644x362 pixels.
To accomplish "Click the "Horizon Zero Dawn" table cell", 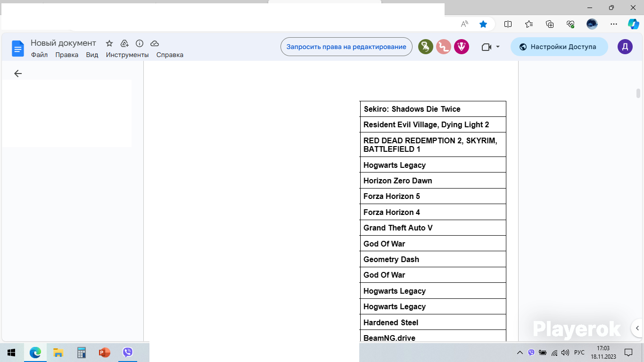I will click(x=433, y=181).
